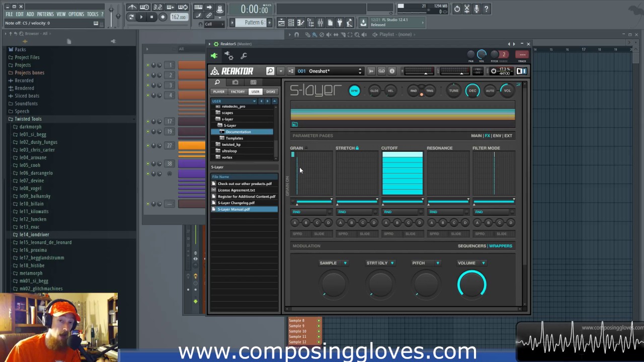Click the FL Studio stop button
This screenshot has height=362, width=644.
(x=151, y=17)
